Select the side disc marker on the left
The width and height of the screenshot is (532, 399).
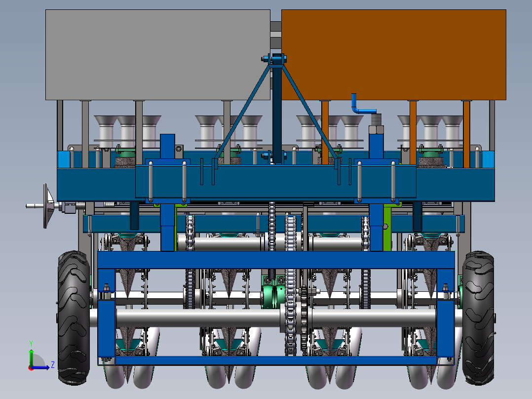pyautogui.click(x=48, y=206)
